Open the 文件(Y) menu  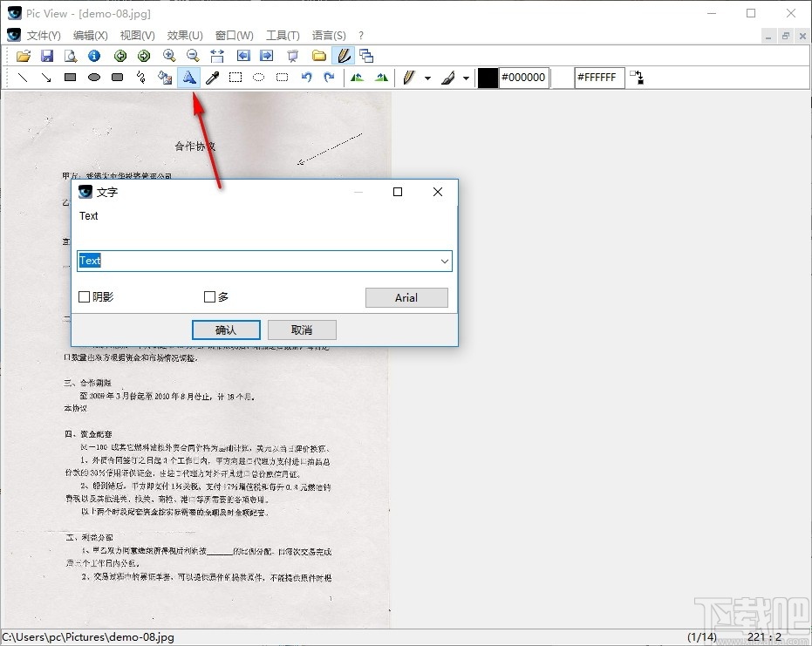tap(44, 35)
